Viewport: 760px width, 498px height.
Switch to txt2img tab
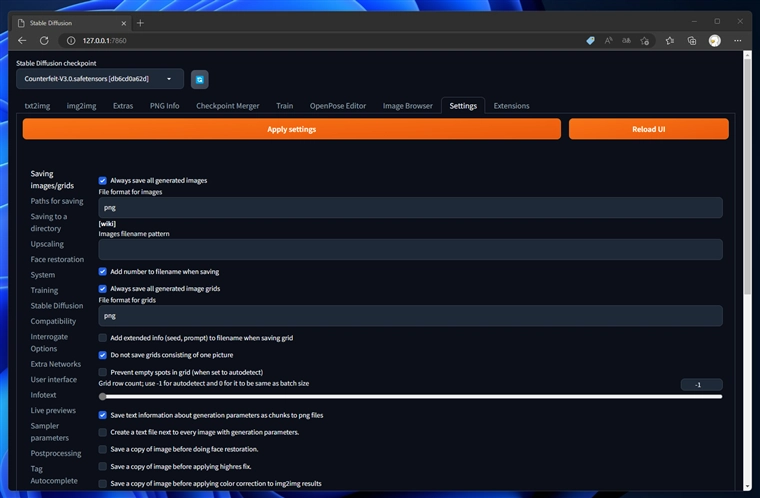coord(37,106)
